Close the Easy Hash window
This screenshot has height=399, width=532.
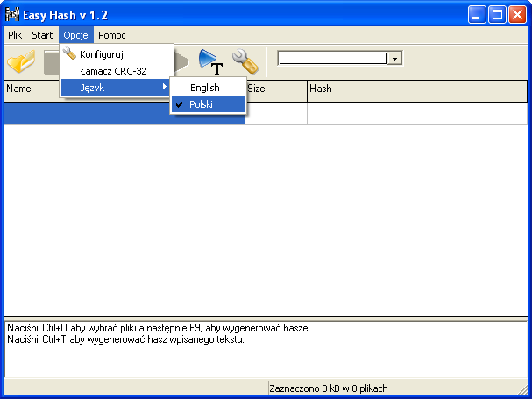(x=517, y=15)
